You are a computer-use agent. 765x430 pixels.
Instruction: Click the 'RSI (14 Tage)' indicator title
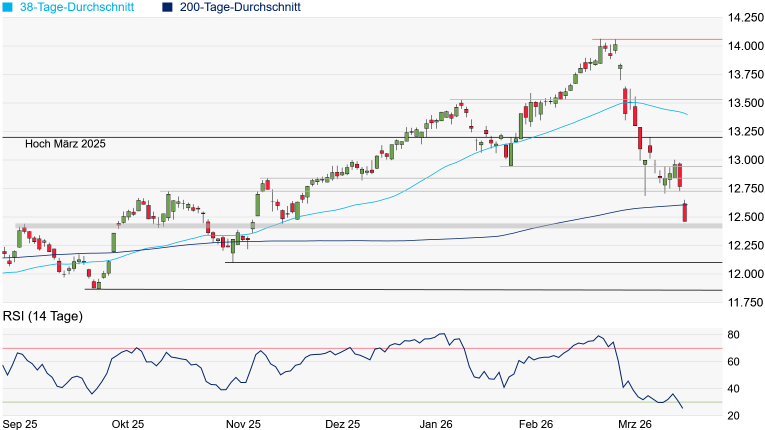[44, 317]
